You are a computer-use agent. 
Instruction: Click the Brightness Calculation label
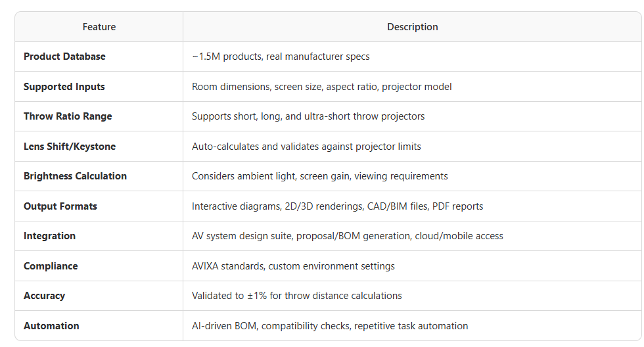point(75,176)
